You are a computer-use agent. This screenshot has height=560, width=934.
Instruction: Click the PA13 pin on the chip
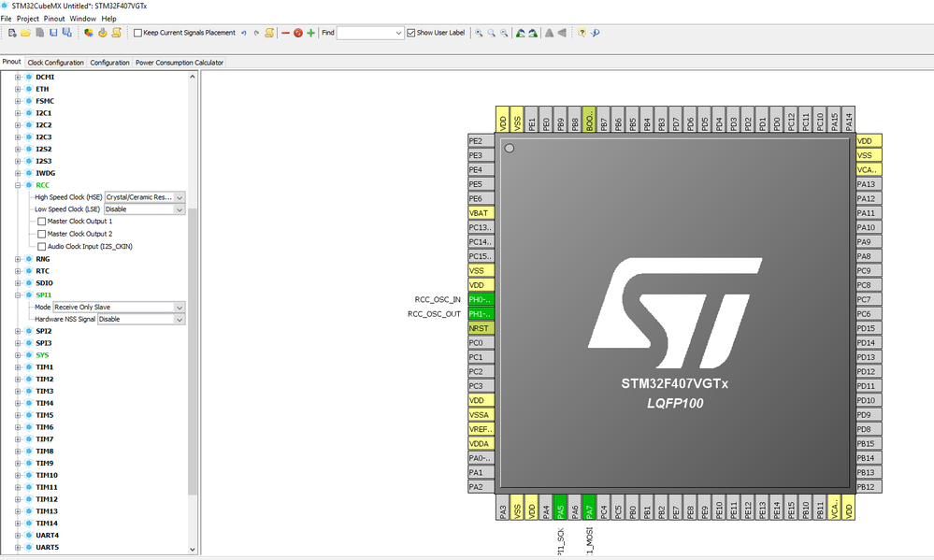pos(869,184)
